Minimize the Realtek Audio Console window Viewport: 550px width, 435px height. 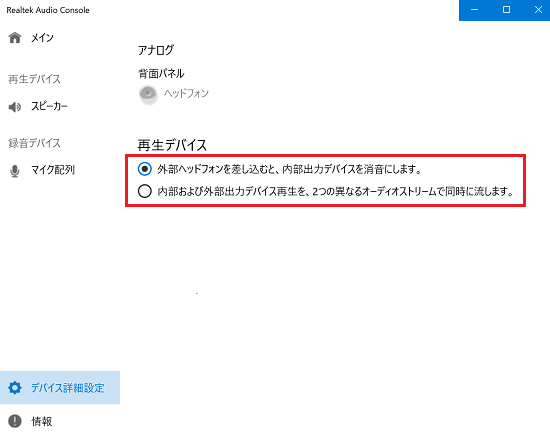(x=474, y=10)
